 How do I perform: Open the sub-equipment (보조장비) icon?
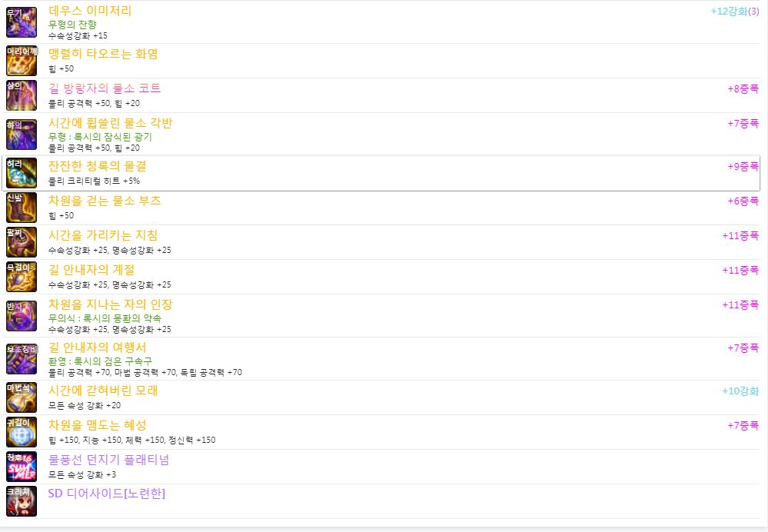pos(22,359)
